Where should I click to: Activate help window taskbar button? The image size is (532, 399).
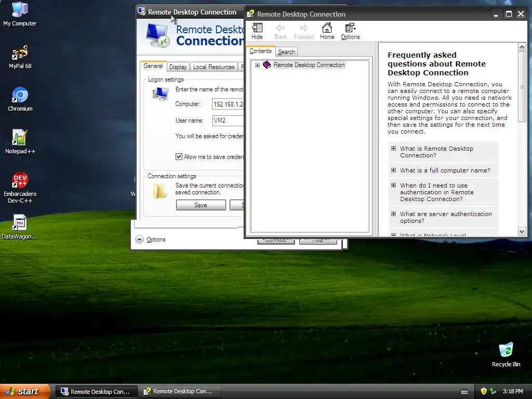tap(180, 392)
